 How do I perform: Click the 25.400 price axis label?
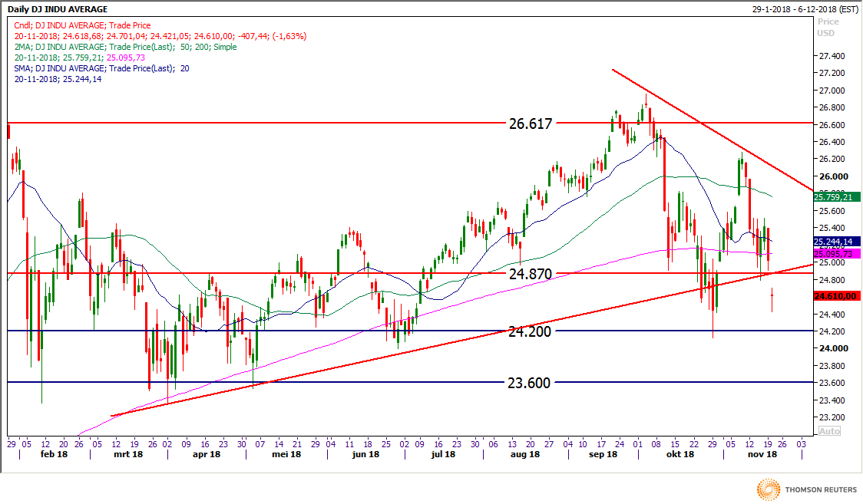click(832, 228)
